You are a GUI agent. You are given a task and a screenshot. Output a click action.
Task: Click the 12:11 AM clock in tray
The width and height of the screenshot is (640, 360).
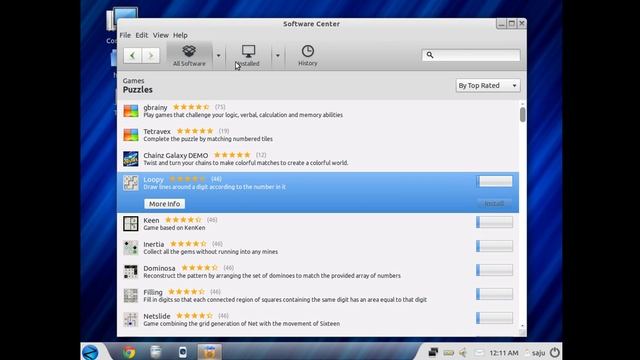[504, 353]
